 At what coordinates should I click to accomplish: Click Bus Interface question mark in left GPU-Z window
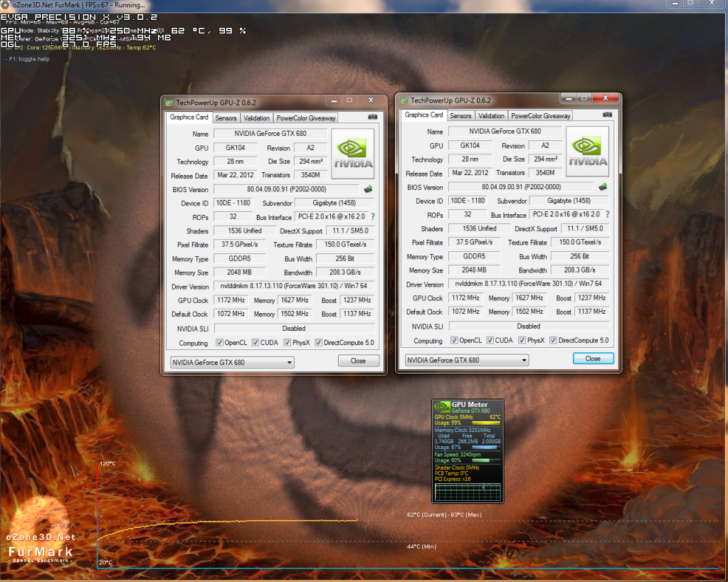(x=373, y=217)
